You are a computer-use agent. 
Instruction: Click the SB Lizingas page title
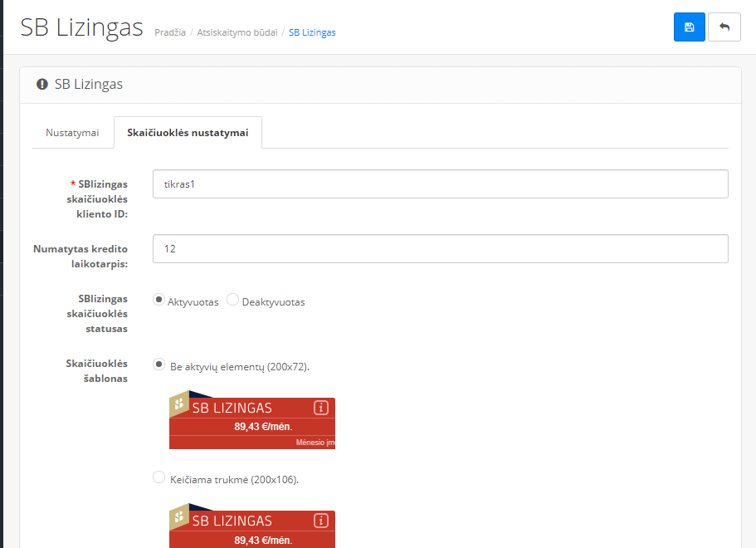click(x=82, y=27)
